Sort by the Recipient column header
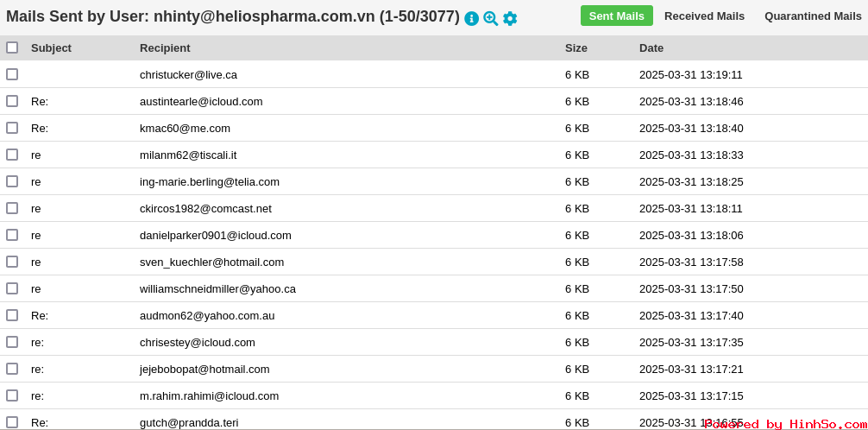Screen dimensions: 868x430 (165, 48)
